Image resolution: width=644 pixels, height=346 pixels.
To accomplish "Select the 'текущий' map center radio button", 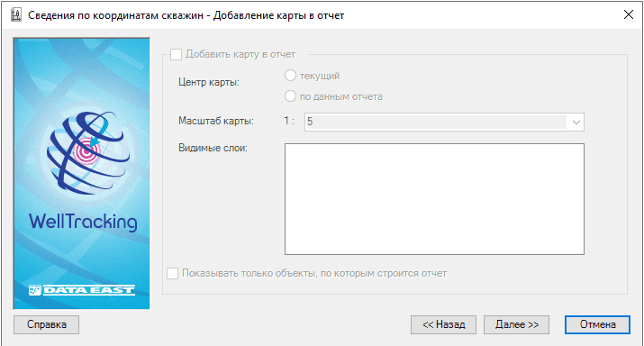I will tap(290, 75).
